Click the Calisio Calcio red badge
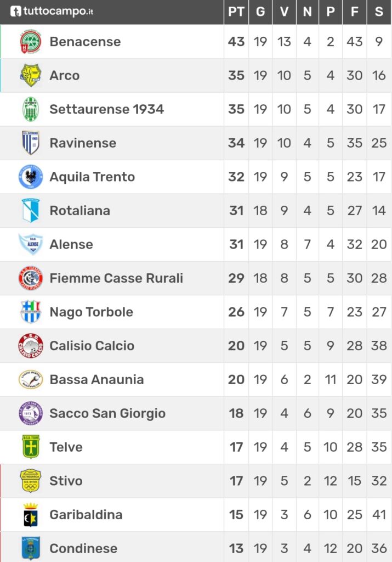 (x=31, y=346)
